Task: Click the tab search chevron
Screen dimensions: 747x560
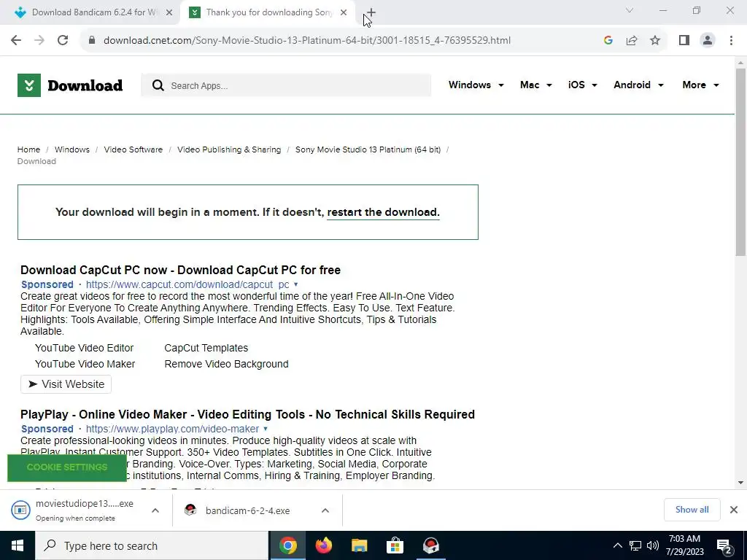Action: [630, 10]
